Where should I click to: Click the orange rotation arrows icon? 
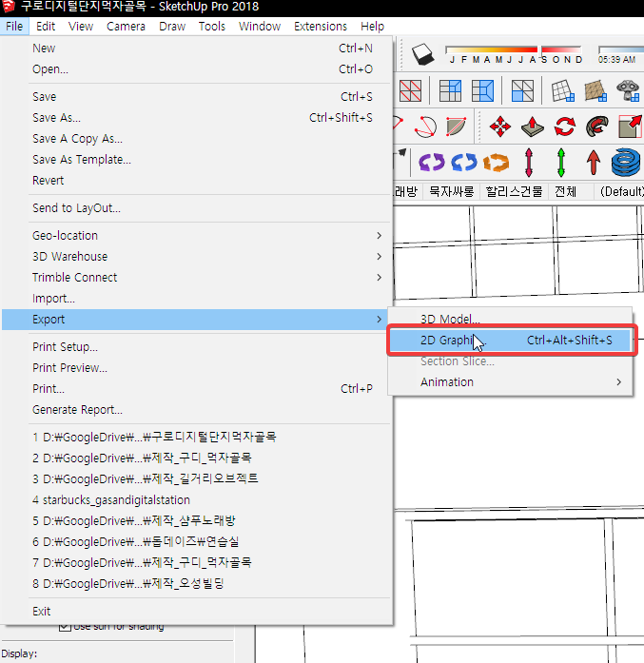coord(496,163)
